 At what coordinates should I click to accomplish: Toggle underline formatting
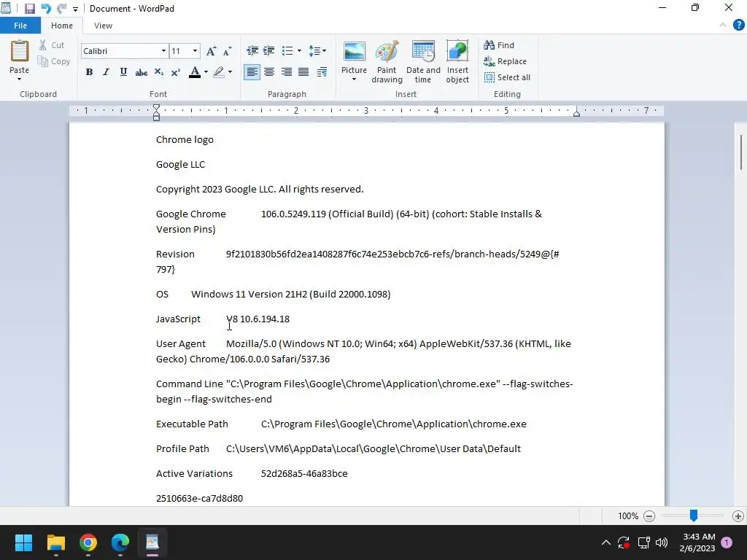click(123, 72)
